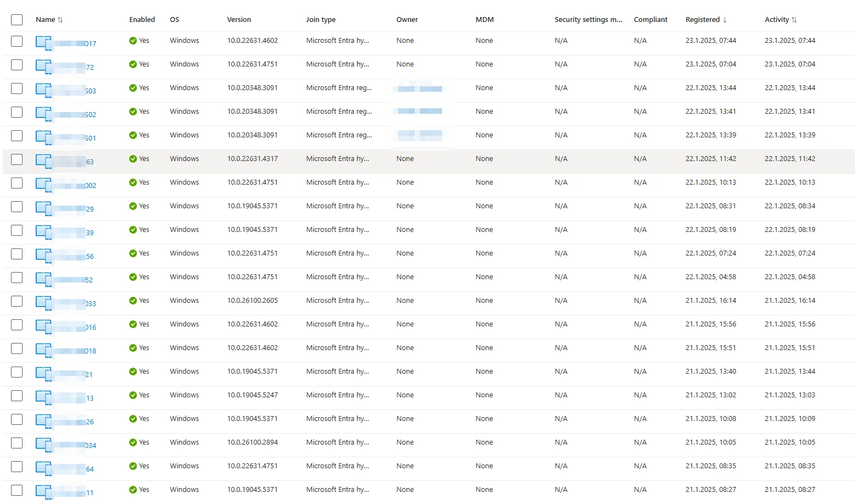Click the device icon for the name ending 72
This screenshot has height=504, width=855.
43,67
